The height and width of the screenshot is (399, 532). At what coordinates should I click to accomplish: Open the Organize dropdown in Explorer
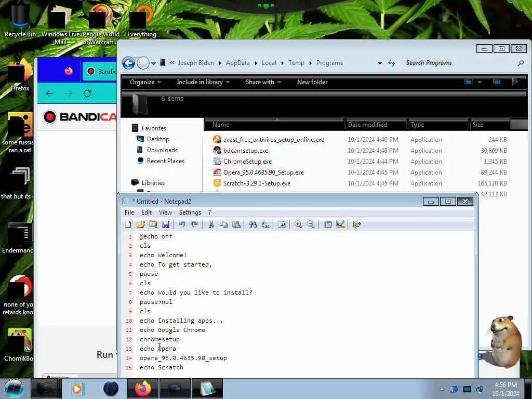(145, 82)
